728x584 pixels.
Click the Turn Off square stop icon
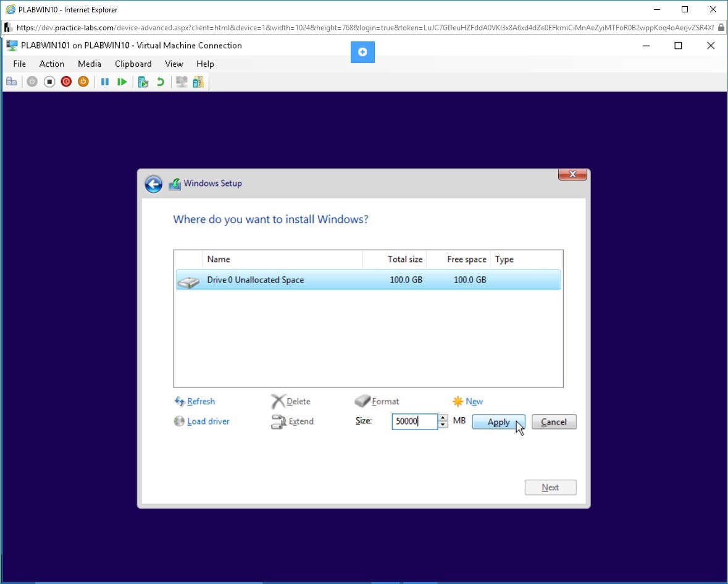pyautogui.click(x=49, y=82)
